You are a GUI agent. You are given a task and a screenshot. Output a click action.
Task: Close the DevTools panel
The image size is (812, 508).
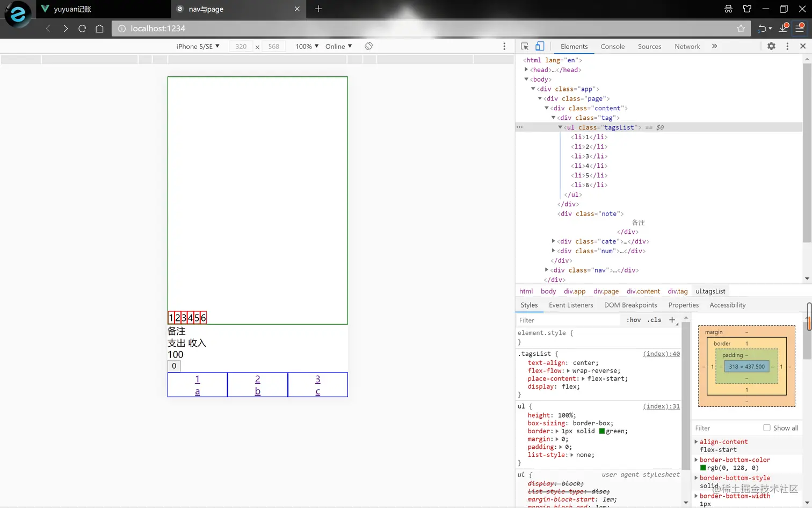point(803,46)
